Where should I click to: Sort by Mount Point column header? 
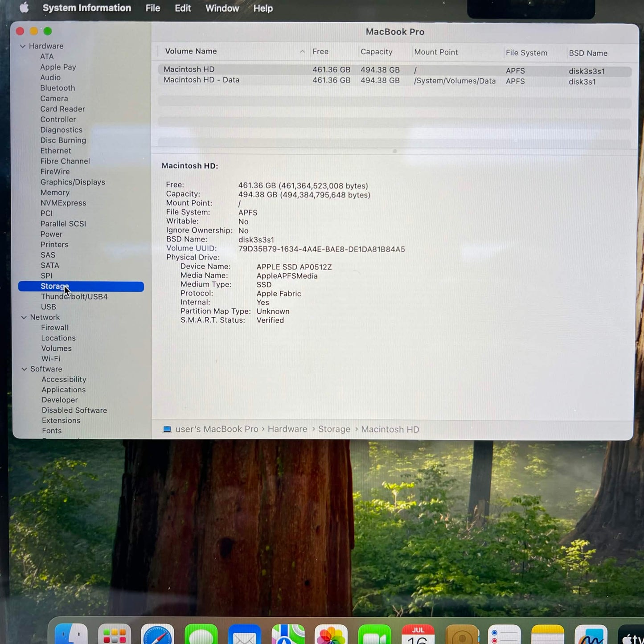coord(436,52)
